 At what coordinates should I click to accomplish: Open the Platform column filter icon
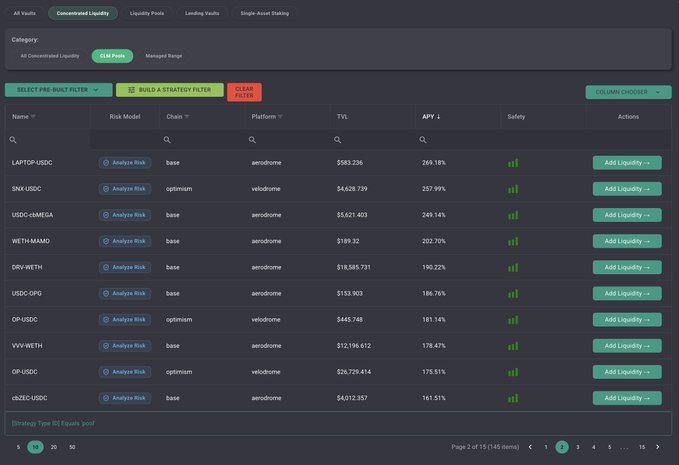280,116
